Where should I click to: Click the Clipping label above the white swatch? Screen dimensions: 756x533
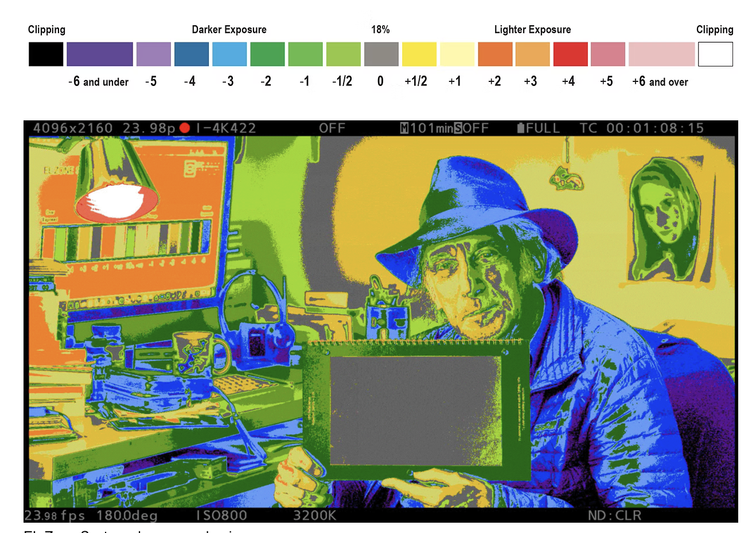715,29
